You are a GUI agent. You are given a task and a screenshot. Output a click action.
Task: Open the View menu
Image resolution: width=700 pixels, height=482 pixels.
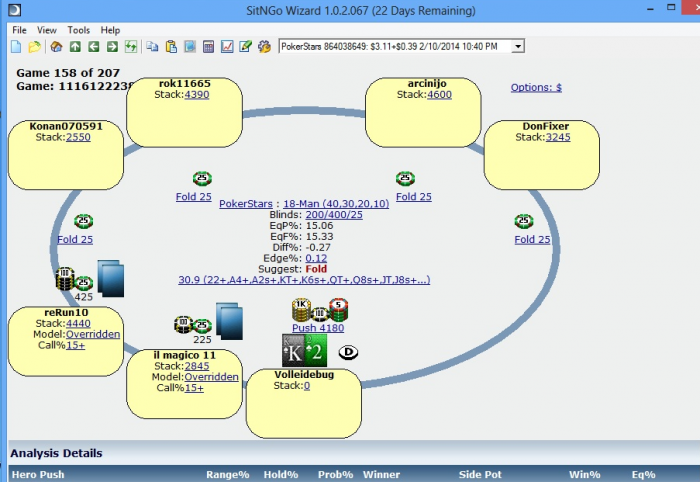click(x=46, y=30)
